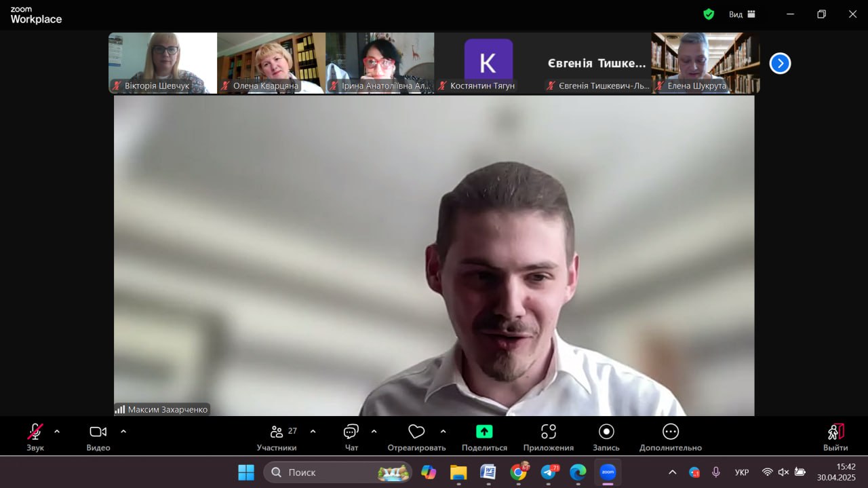Expand the arrow next to Участники

(x=313, y=431)
